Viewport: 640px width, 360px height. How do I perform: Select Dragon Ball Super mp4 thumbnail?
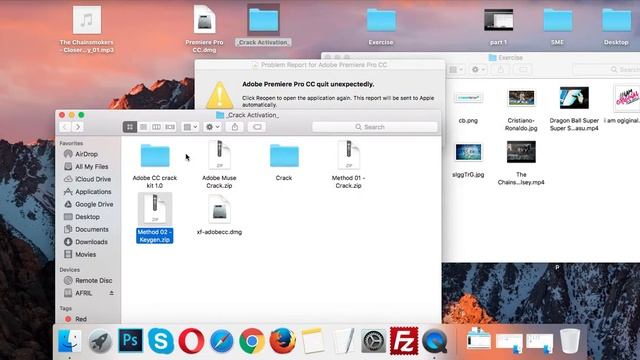[x=574, y=98]
